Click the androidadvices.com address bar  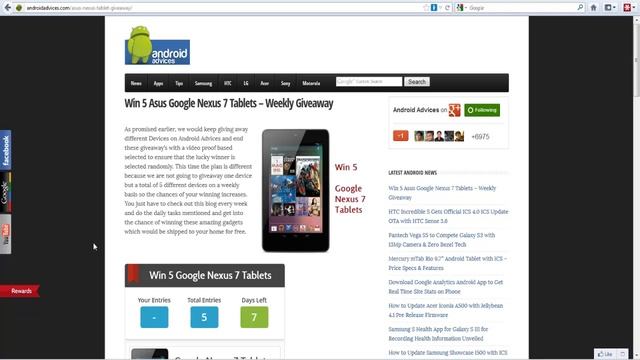point(220,8)
